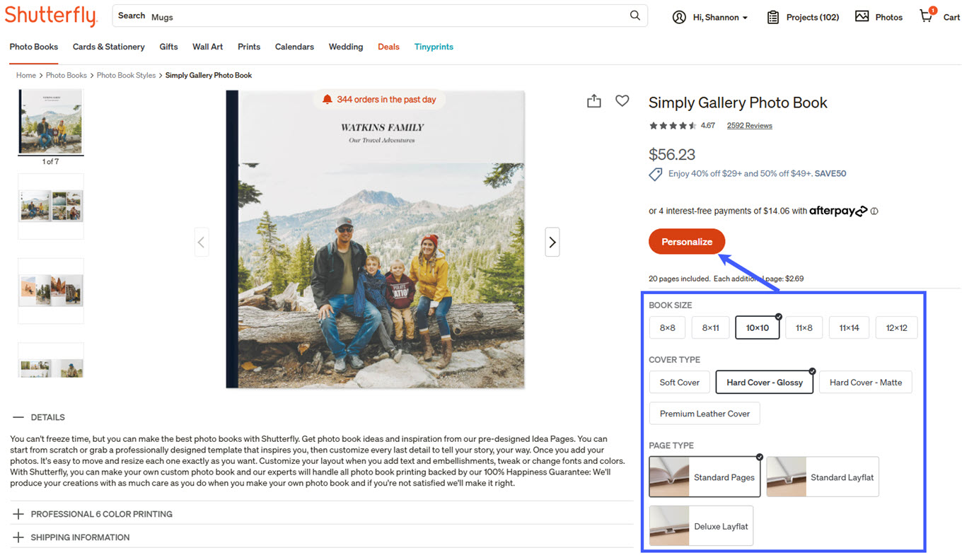Select the second product thumbnail image

point(51,206)
